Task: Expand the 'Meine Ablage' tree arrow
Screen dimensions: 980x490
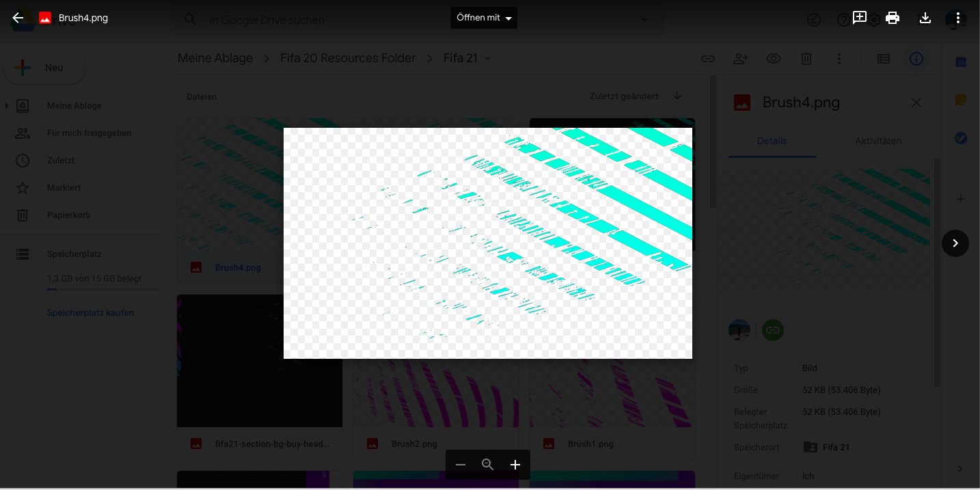Action: pyautogui.click(x=7, y=106)
